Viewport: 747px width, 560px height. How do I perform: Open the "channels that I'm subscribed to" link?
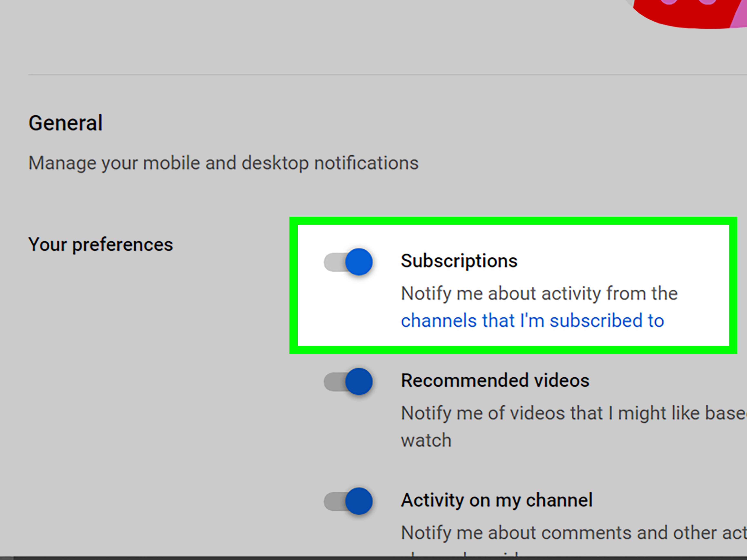[x=532, y=320]
